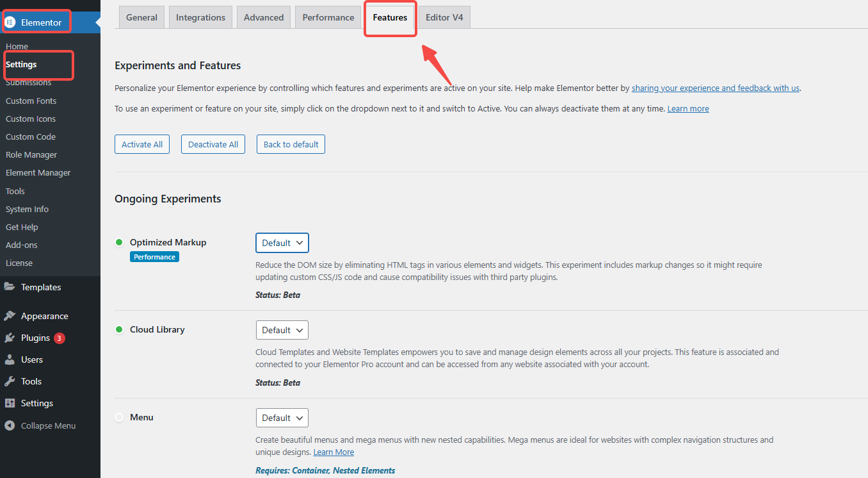Select Custom Fonts in the Elementor menu
Viewport: 868px width, 478px height.
coord(31,101)
